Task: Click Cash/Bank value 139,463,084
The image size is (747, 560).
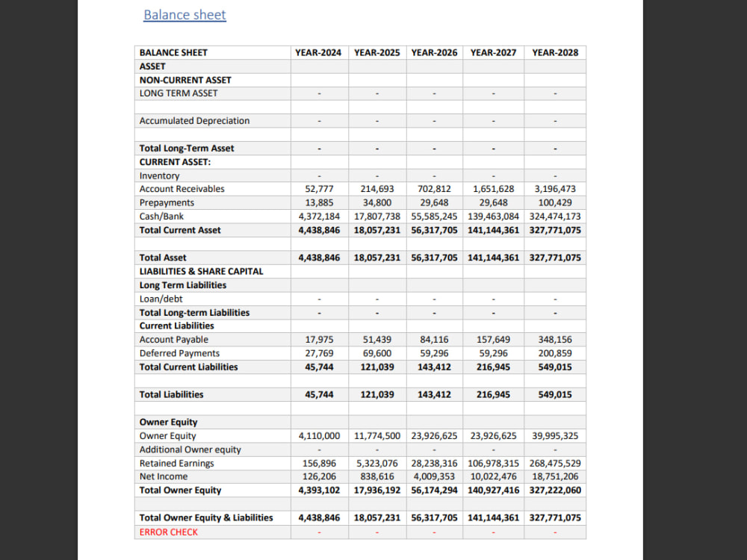Action: (x=493, y=217)
